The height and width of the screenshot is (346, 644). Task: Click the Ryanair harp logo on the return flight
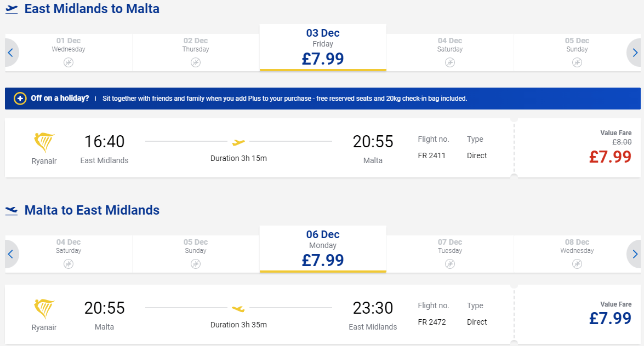(x=44, y=309)
